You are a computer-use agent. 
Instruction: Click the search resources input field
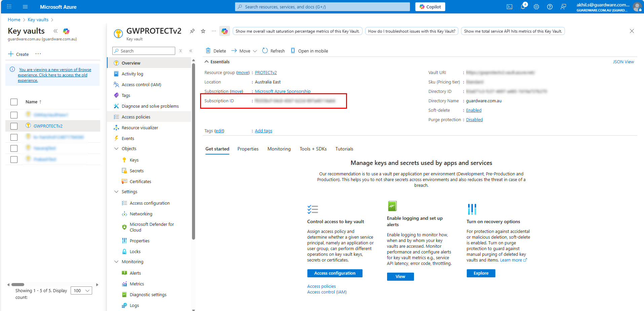(x=322, y=6)
